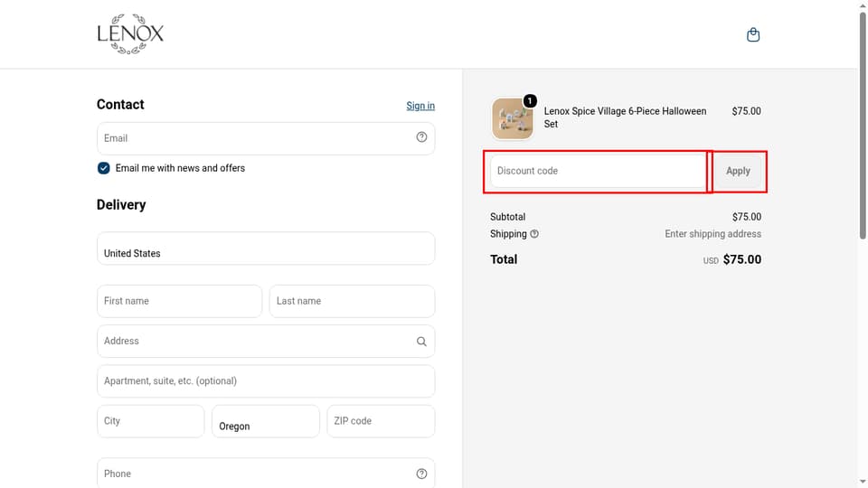
Task: Click the Delivery heading
Action: (x=121, y=205)
